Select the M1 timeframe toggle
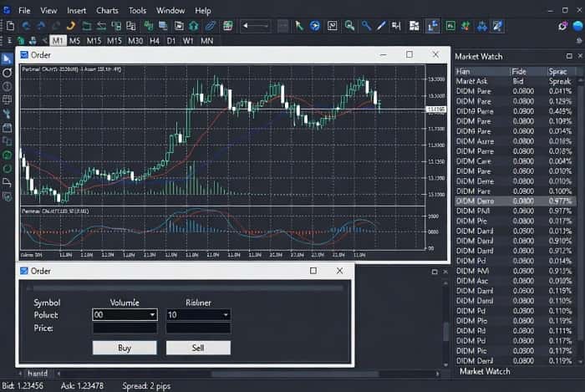This screenshot has width=585, height=392. [58, 40]
